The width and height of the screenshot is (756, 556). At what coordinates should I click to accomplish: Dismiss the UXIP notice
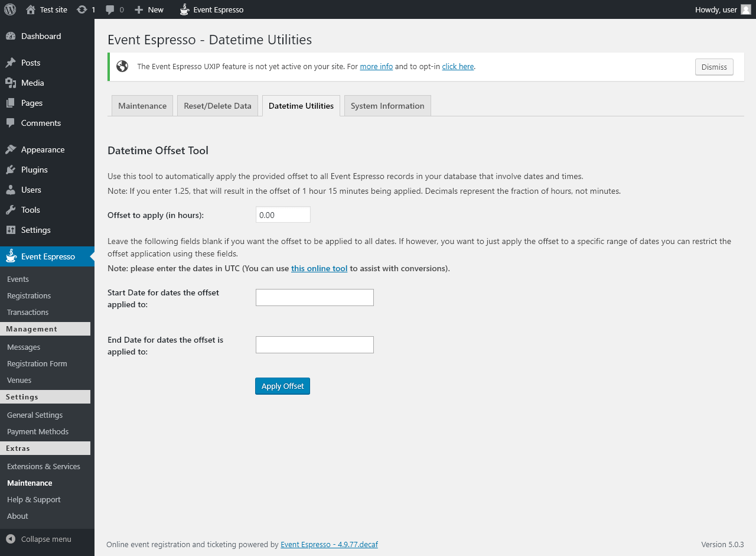coord(714,67)
